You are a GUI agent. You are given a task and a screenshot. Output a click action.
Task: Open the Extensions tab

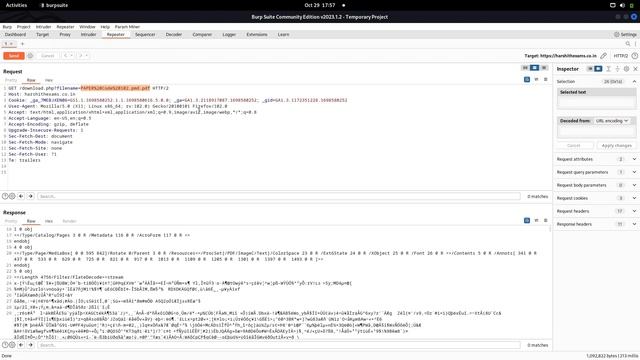click(x=257, y=35)
